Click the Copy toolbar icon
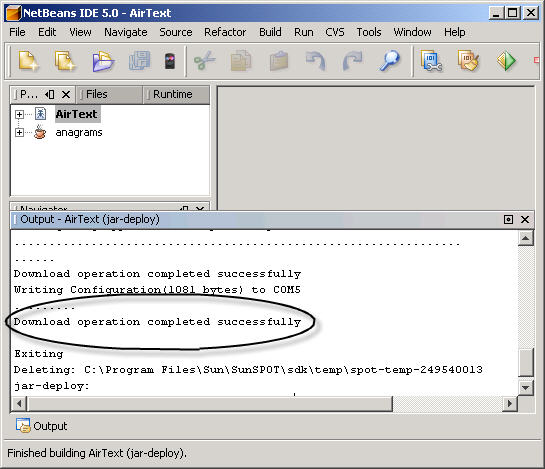 pos(241,61)
